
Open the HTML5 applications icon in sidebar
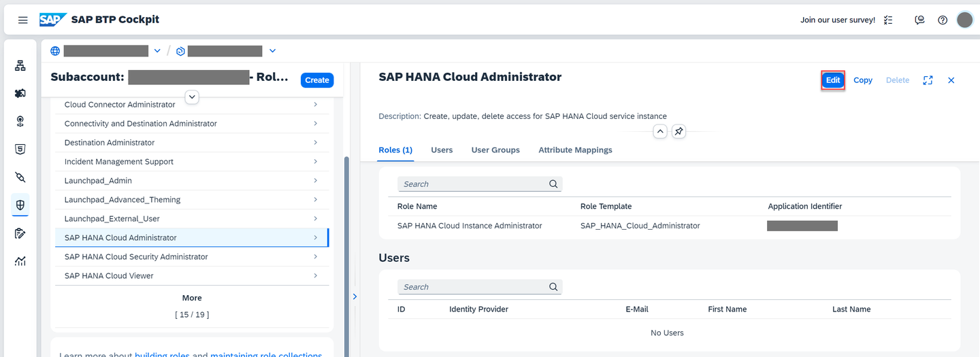click(x=20, y=149)
